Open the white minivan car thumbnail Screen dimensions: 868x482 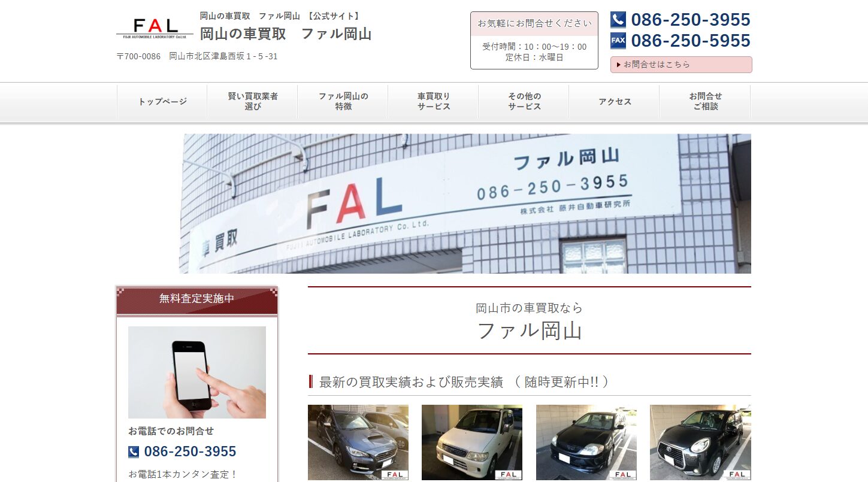(x=472, y=442)
